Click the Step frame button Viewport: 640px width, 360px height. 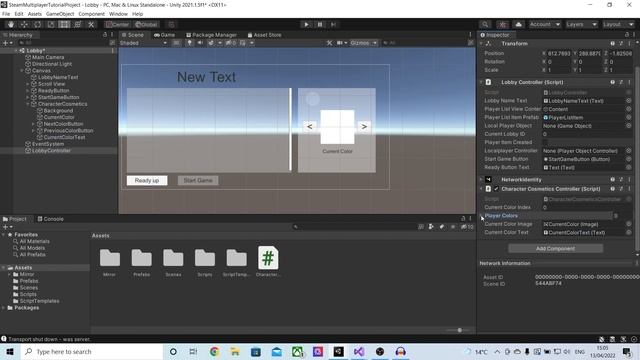point(333,24)
